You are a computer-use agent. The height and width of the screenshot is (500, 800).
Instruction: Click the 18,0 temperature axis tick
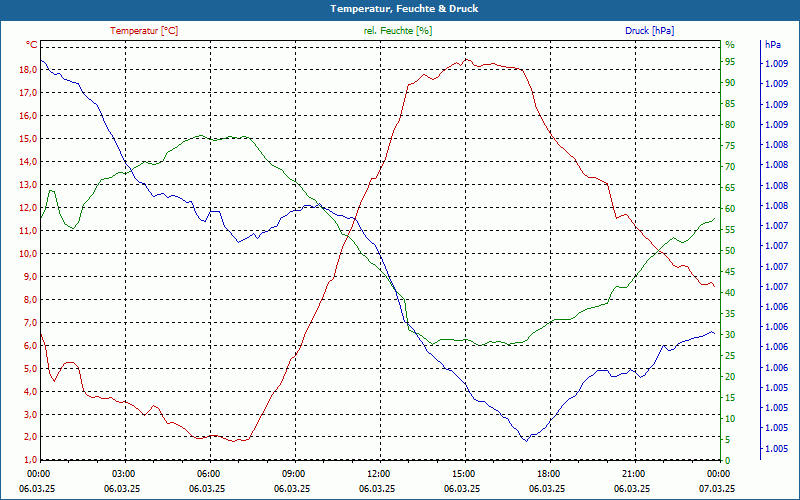click(28, 69)
